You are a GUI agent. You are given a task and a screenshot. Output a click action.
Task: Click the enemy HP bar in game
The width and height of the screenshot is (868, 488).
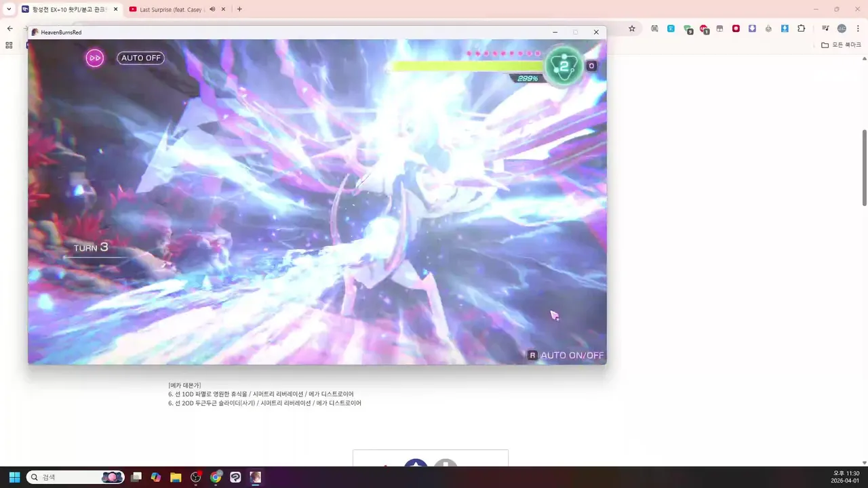pos(468,66)
